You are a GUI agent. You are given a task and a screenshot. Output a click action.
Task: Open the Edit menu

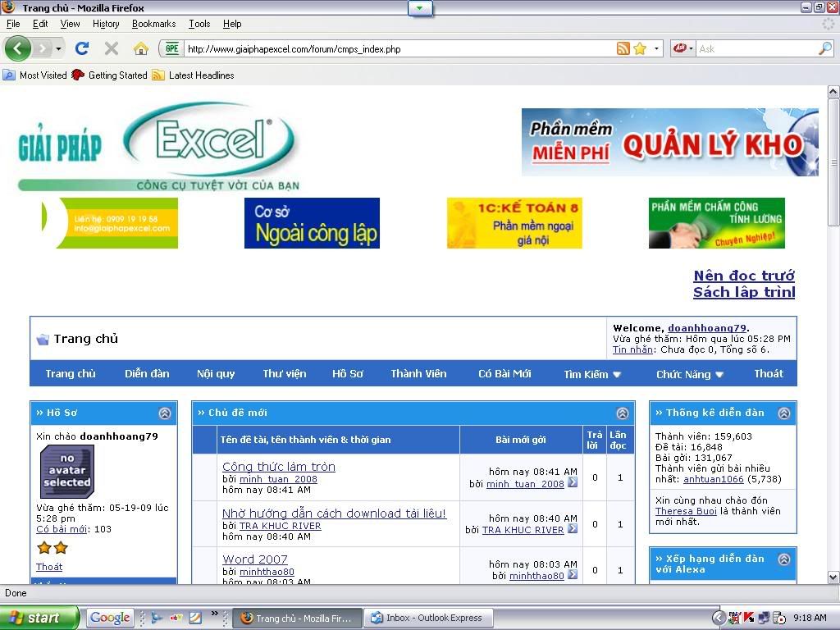click(40, 24)
